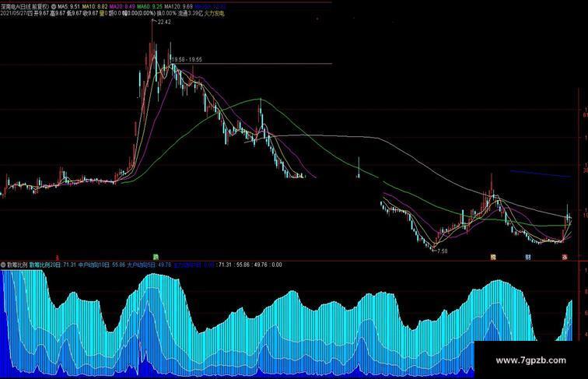Click the round icon beside 散筹比例 indicator name

click(x=2, y=265)
